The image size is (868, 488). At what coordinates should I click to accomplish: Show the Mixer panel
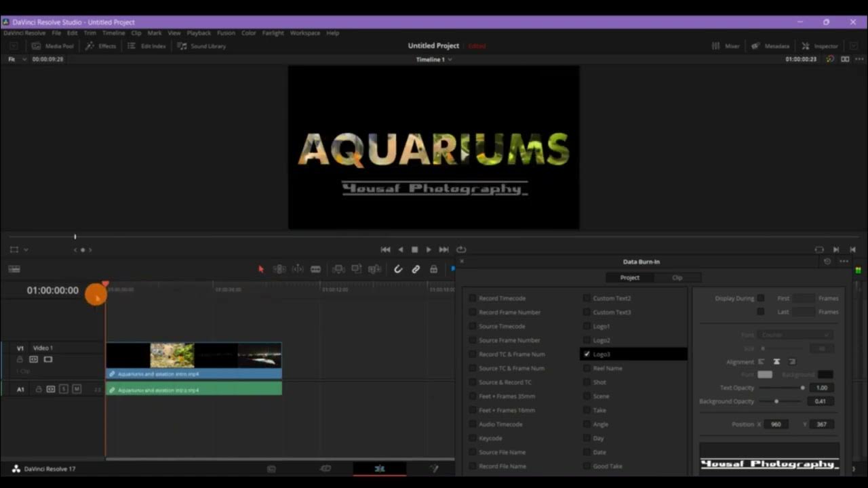[x=726, y=46]
